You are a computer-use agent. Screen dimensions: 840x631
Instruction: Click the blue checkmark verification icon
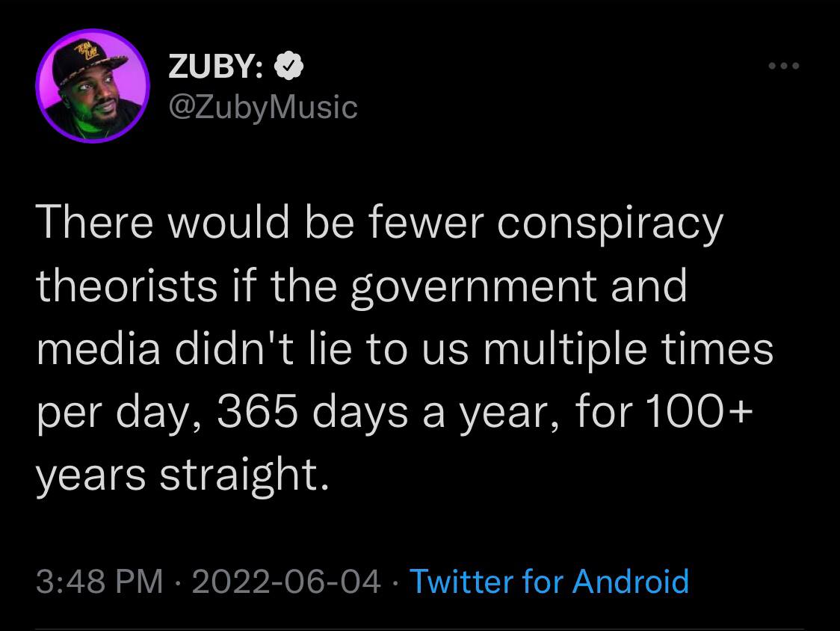(290, 64)
